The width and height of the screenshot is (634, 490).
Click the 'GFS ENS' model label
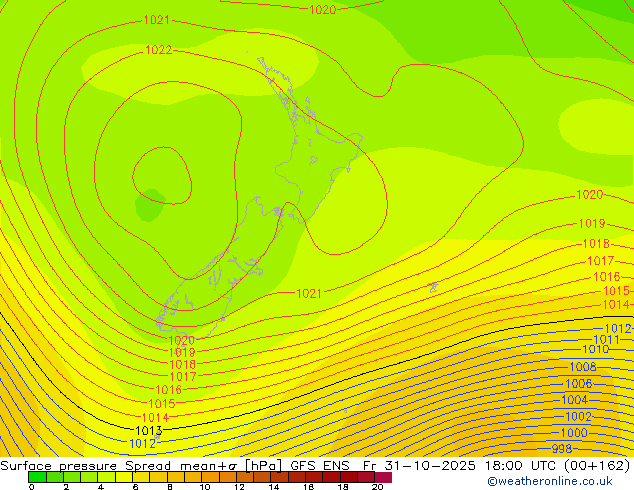(x=320, y=466)
